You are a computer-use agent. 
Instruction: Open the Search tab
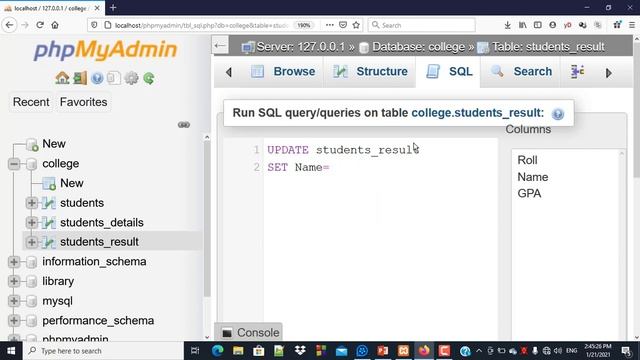coord(521,71)
